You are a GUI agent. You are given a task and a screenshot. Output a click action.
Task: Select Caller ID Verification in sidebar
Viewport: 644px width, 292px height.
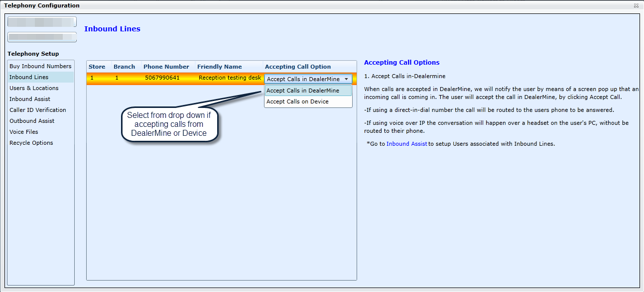click(x=38, y=110)
